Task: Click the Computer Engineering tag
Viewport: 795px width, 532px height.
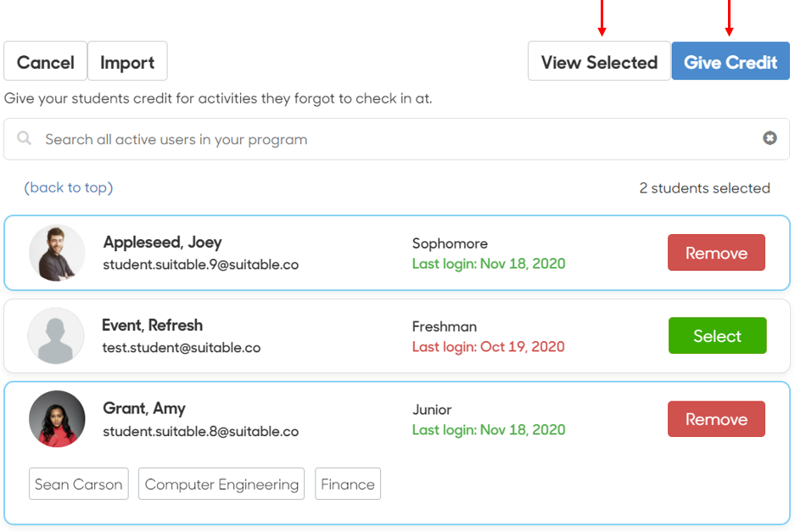Action: pyautogui.click(x=221, y=484)
